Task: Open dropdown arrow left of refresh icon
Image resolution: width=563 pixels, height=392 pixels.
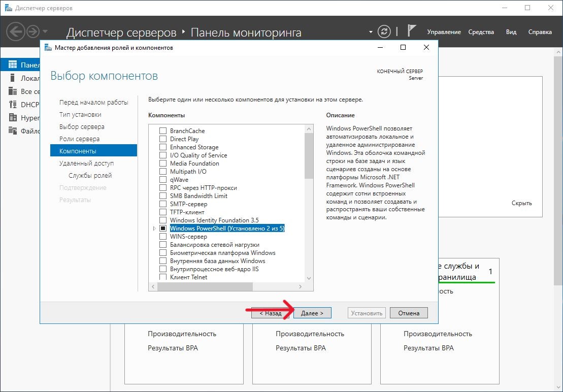Action: [371, 32]
